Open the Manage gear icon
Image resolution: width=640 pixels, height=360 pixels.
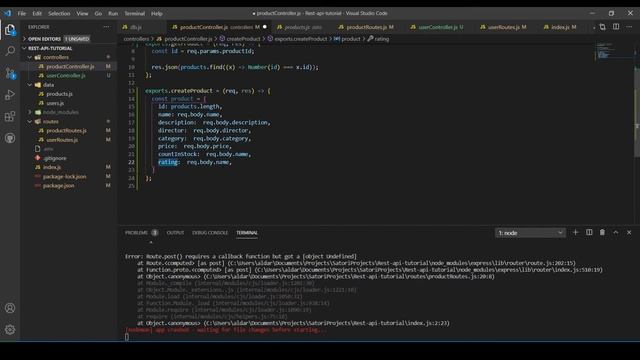[x=10, y=329]
